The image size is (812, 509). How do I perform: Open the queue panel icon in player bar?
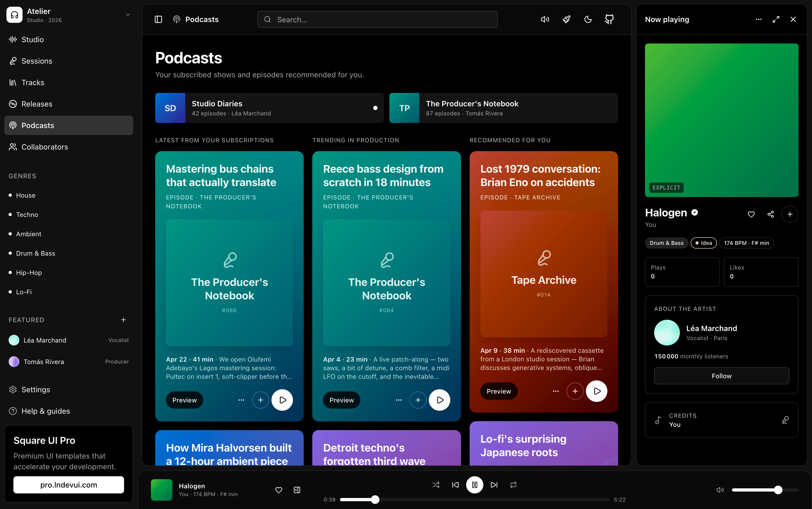pos(297,490)
